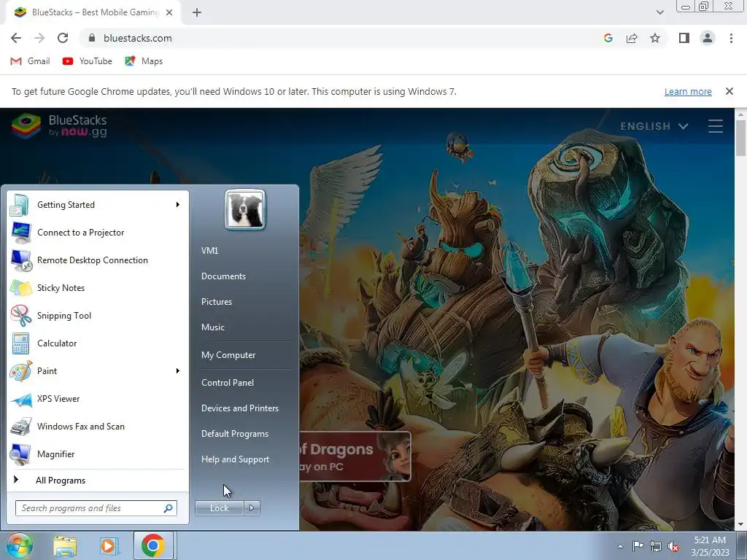The height and width of the screenshot is (560, 747).
Task: Open Help and Support
Action: click(x=236, y=459)
